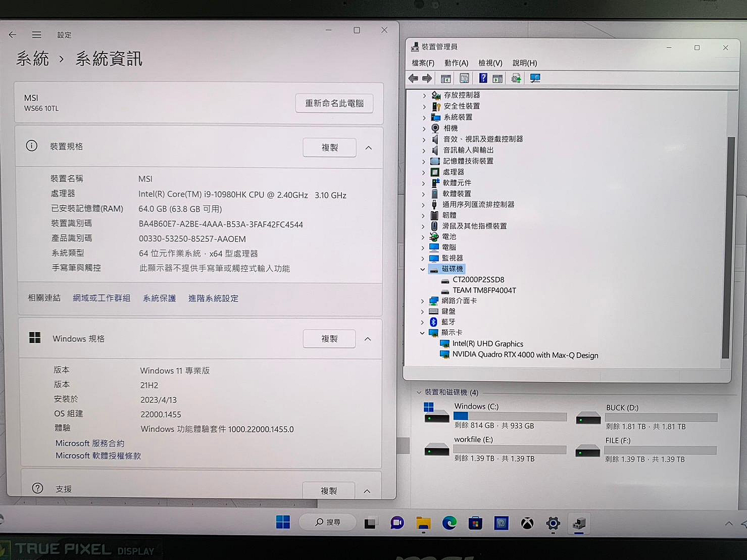Screen dimensions: 747x560
Task: Click Settings gear icon on taskbar
Action: click(553, 524)
